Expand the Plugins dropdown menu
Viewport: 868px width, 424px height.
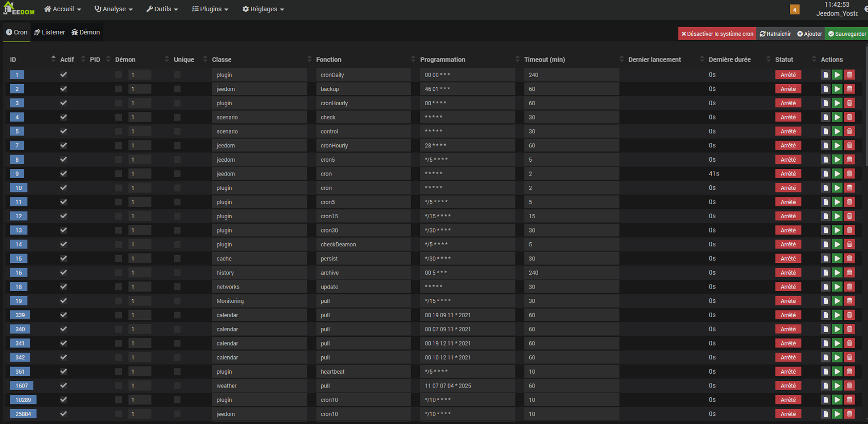tap(210, 9)
